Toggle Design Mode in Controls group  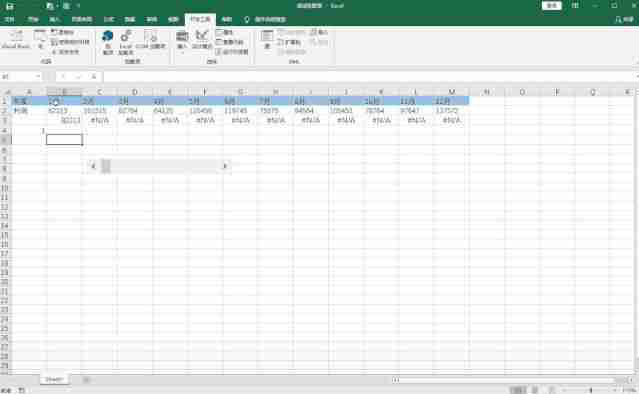click(x=202, y=40)
